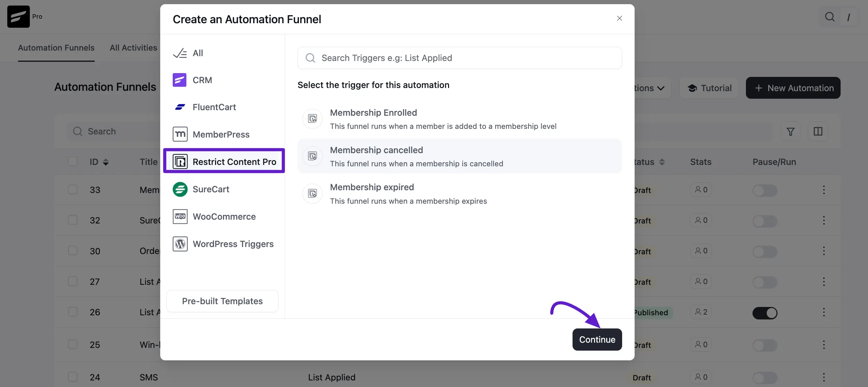Open the three-dot menu for funnel 33

click(824, 190)
